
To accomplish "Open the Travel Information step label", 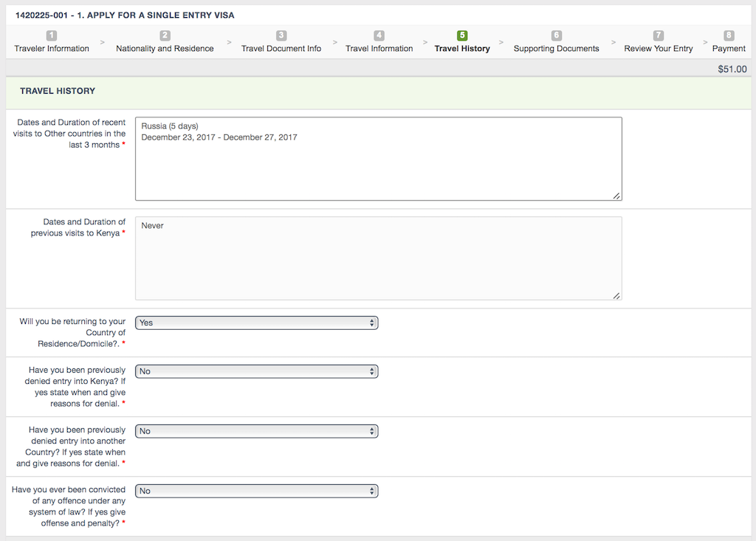I will [379, 49].
